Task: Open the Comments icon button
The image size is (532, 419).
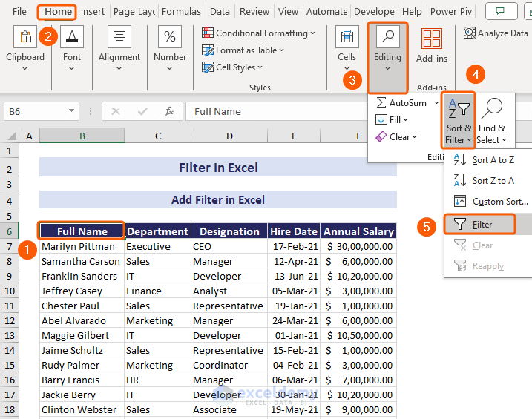Action: click(501, 11)
